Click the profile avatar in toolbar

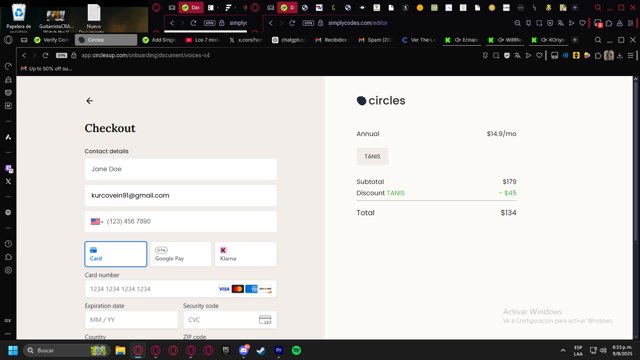(609, 55)
